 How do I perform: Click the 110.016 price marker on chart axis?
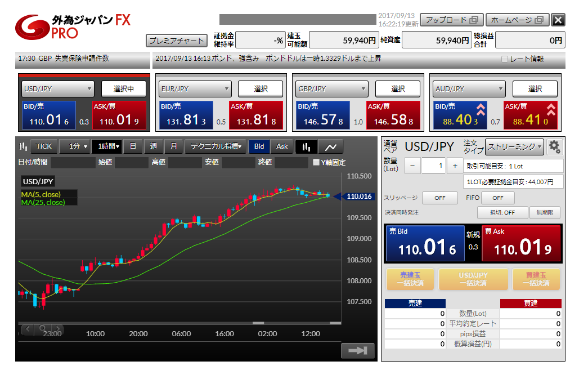[358, 196]
